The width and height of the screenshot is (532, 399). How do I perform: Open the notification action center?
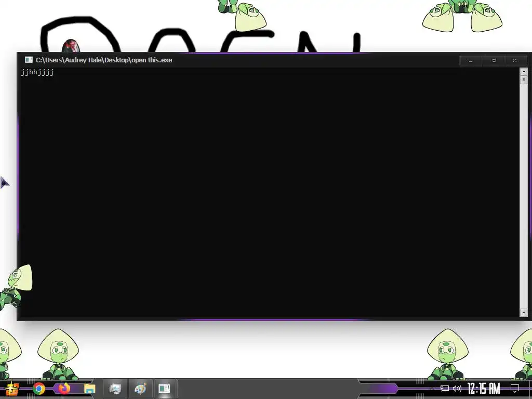515,389
